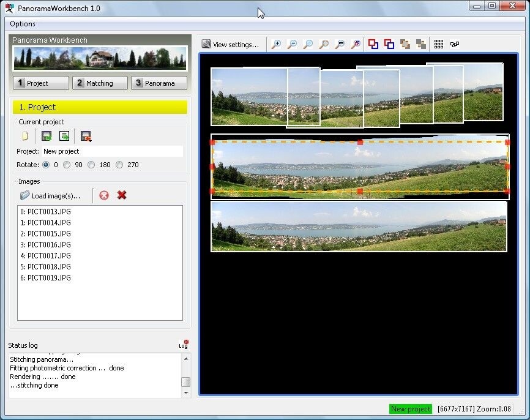Click the status log scrollbar thumb
Image resolution: width=530 pixels, height=420 pixels.
[186, 382]
